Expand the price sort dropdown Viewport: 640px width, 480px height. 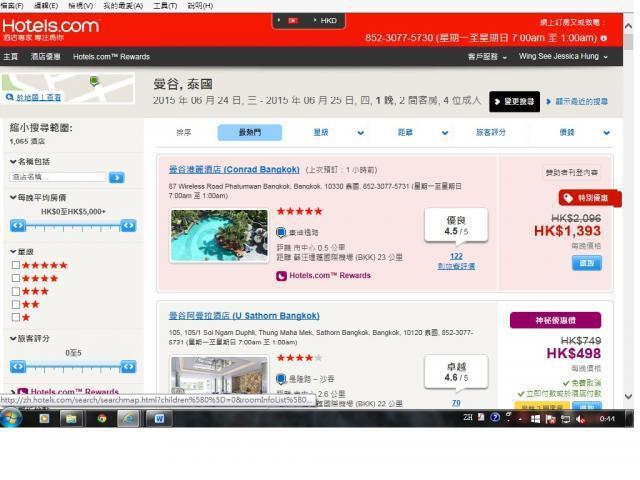(607, 133)
